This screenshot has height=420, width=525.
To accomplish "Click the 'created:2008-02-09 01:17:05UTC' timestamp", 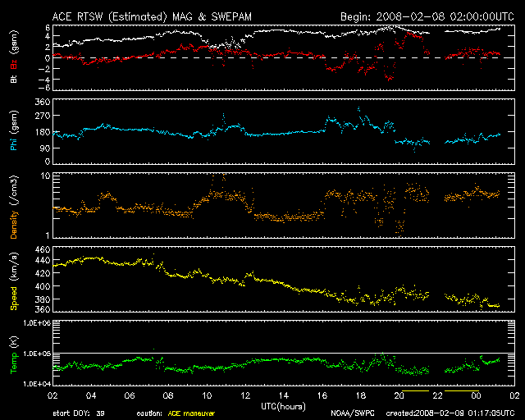I will pos(450,413).
